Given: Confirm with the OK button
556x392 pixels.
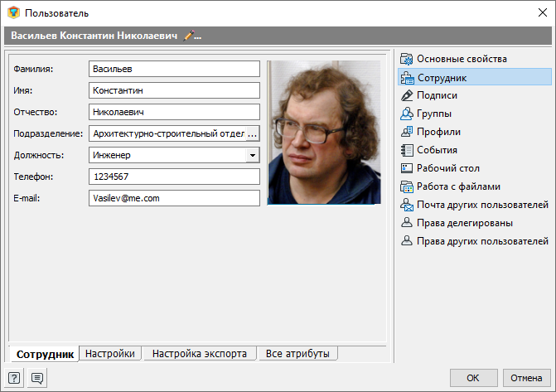Looking at the screenshot, I should coord(473,378).
